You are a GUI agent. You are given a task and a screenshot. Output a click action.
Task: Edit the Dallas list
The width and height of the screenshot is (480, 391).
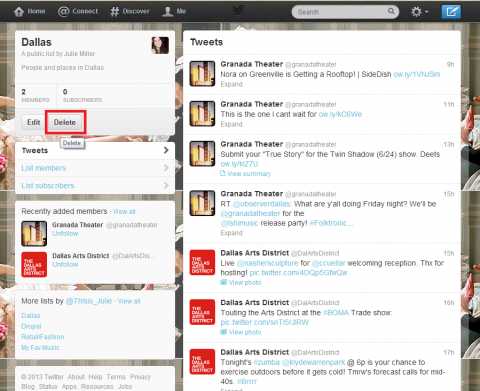(x=33, y=122)
